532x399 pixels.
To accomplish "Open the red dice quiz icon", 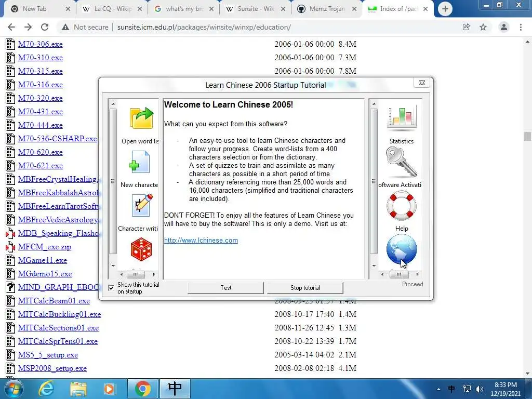I will point(141,249).
